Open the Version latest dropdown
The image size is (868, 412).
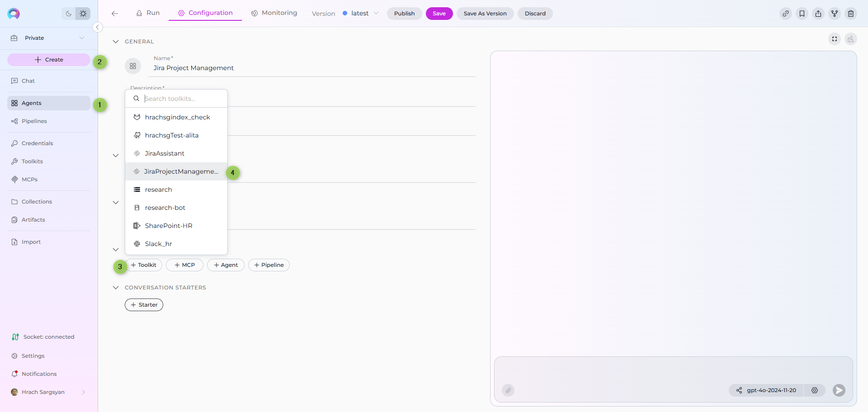tap(360, 14)
